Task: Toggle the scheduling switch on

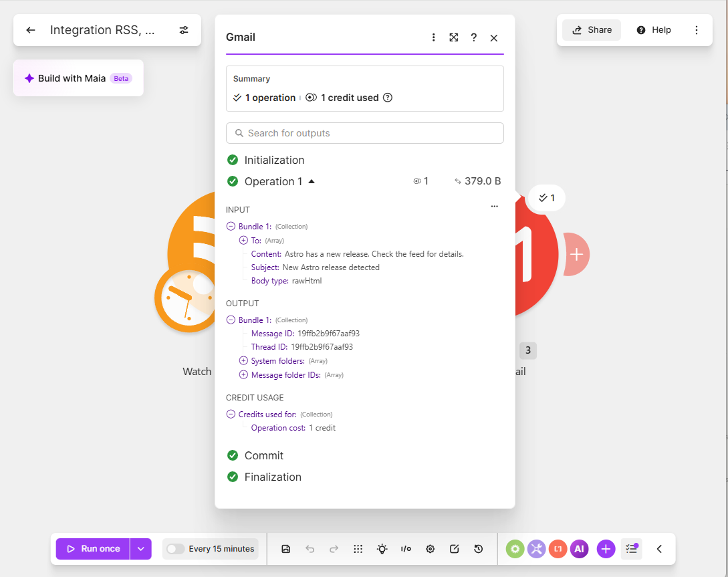Action: pos(175,549)
